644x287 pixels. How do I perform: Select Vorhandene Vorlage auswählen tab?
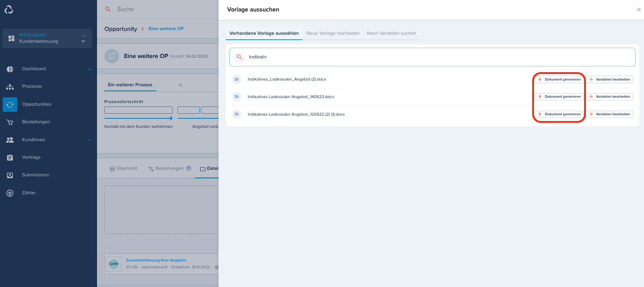pyautogui.click(x=264, y=33)
